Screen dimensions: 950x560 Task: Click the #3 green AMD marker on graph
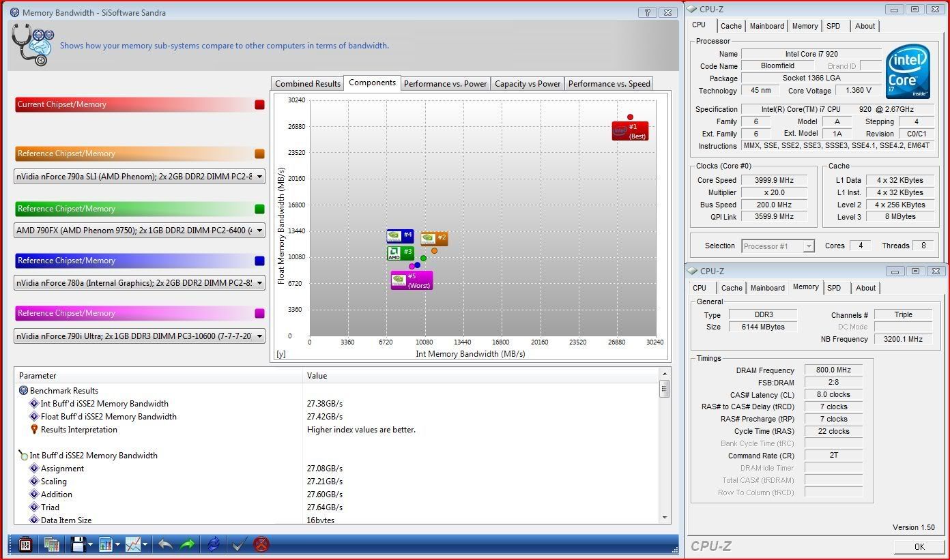point(401,253)
